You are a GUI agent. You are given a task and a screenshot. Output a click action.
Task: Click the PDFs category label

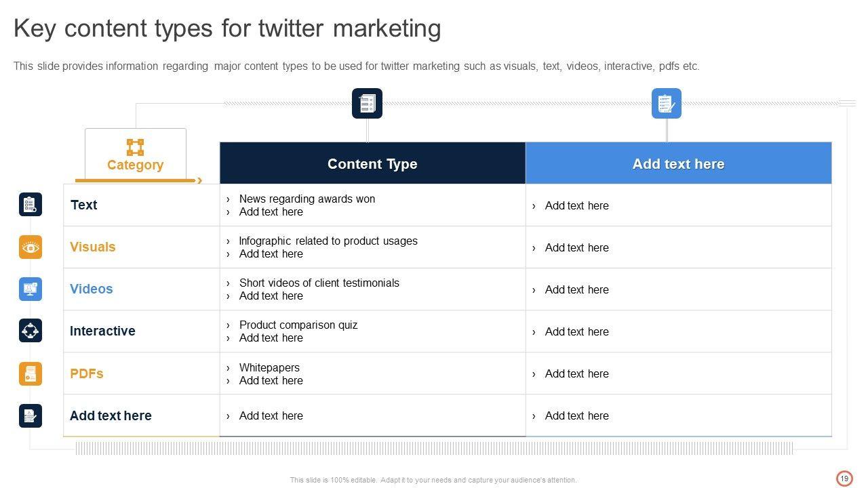coord(87,373)
